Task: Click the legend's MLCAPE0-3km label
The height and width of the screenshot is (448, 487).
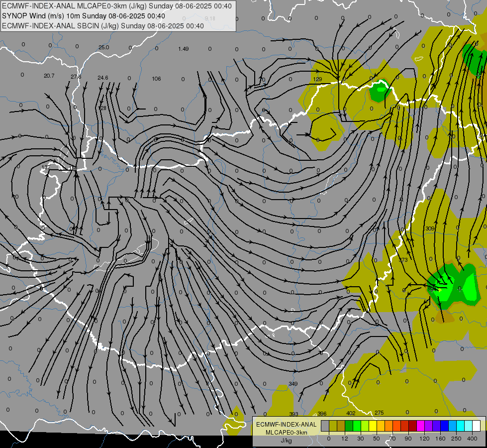Action: [x=287, y=433]
